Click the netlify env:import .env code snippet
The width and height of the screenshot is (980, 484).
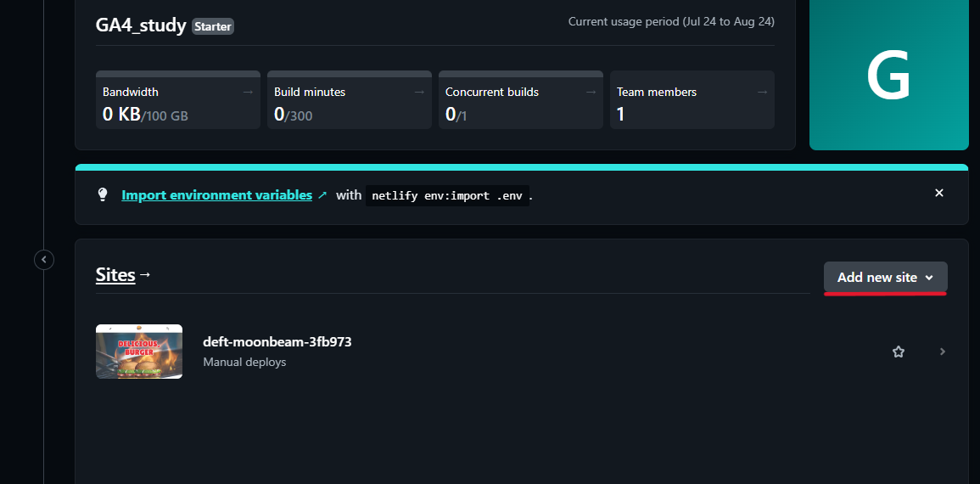point(447,195)
